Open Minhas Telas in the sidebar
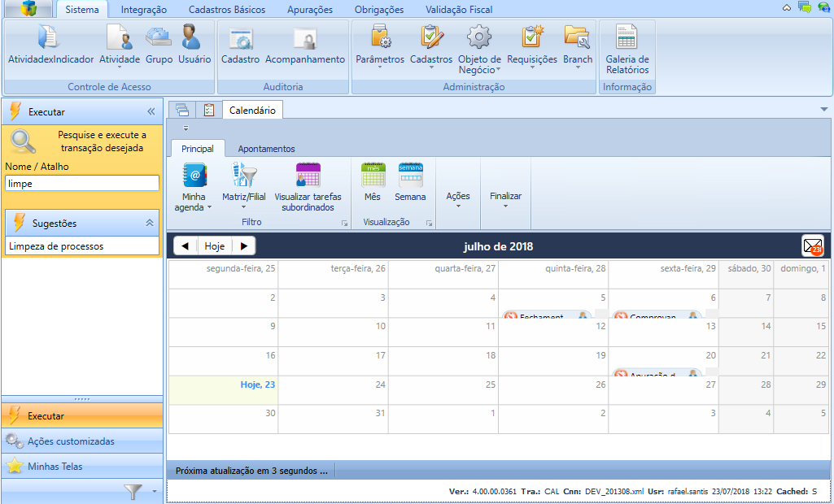Image resolution: width=834 pixels, height=504 pixels. (55, 467)
